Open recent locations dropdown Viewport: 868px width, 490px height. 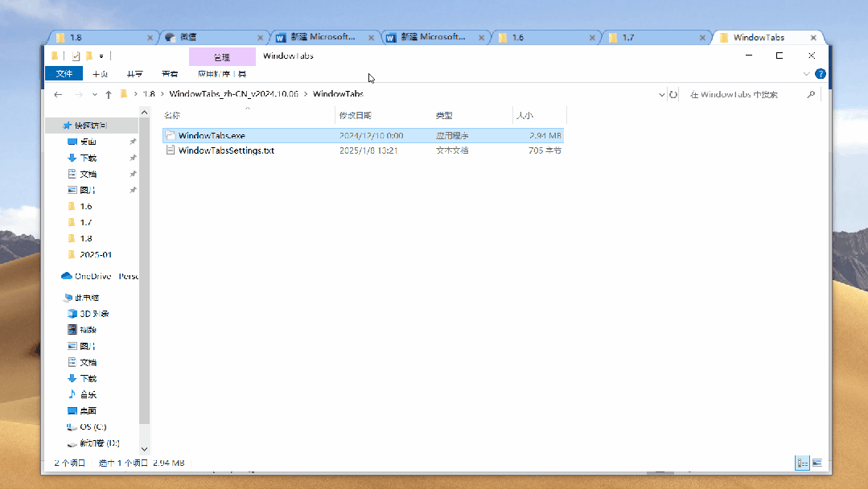point(95,95)
